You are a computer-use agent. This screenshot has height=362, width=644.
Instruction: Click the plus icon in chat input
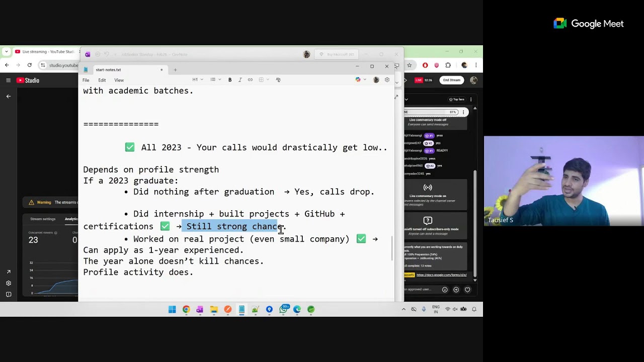tap(456, 290)
